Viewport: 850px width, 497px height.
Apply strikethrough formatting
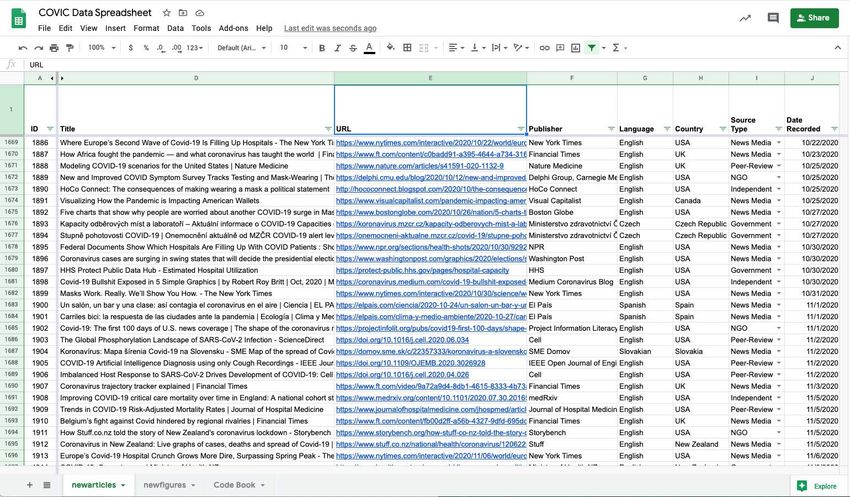point(353,48)
